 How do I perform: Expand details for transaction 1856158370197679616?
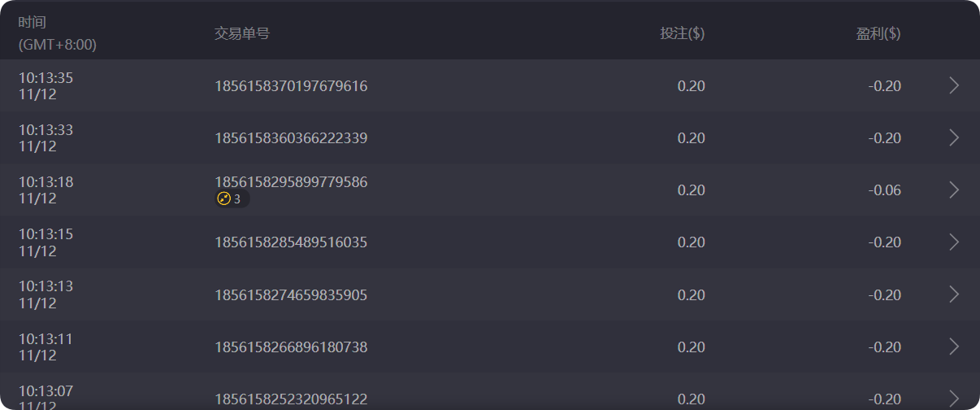point(954,85)
